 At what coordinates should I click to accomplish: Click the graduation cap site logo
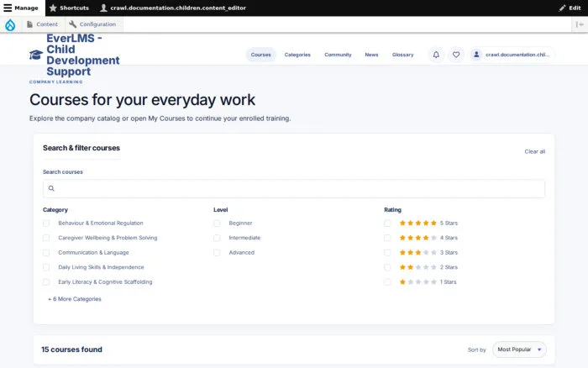click(36, 55)
